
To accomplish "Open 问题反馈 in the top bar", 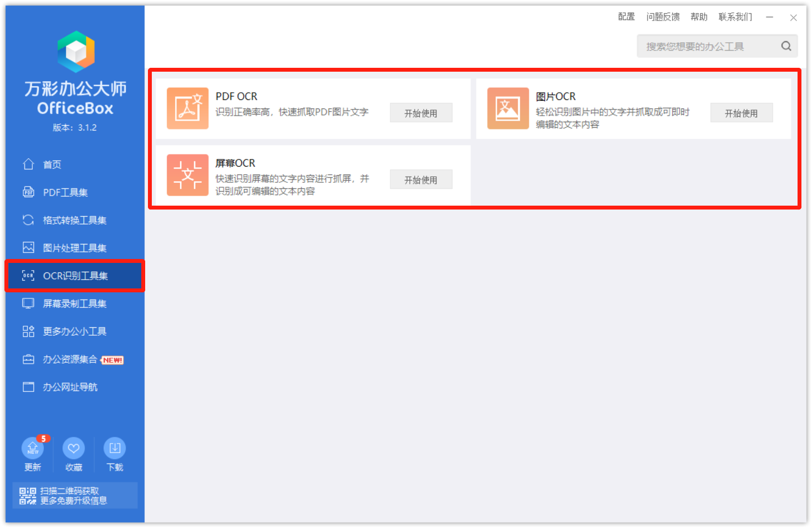I will click(663, 17).
